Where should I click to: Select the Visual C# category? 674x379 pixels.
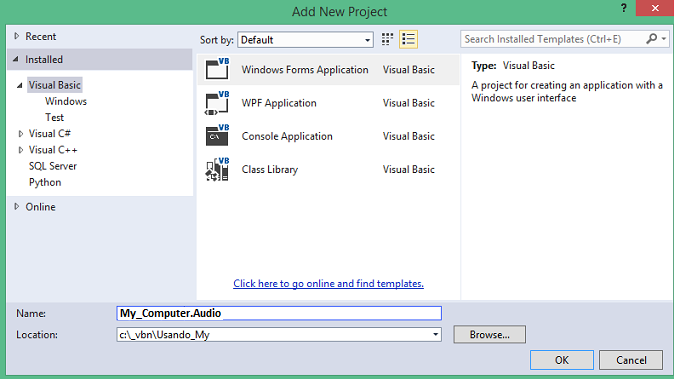coord(49,134)
